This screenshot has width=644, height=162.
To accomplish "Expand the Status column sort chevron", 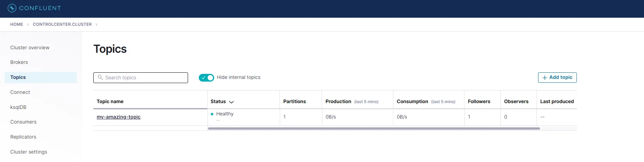I will coord(231,102).
